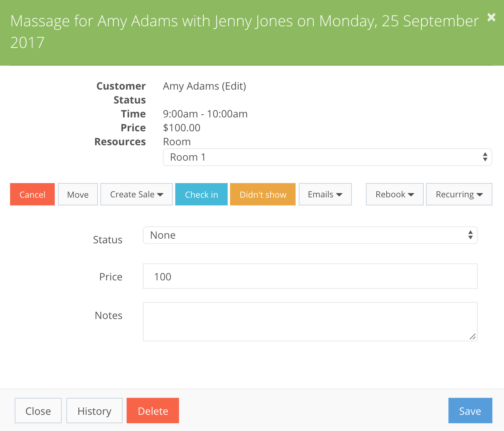Delete this appointment
Viewport: 504px width, 431px height.
[x=152, y=411]
